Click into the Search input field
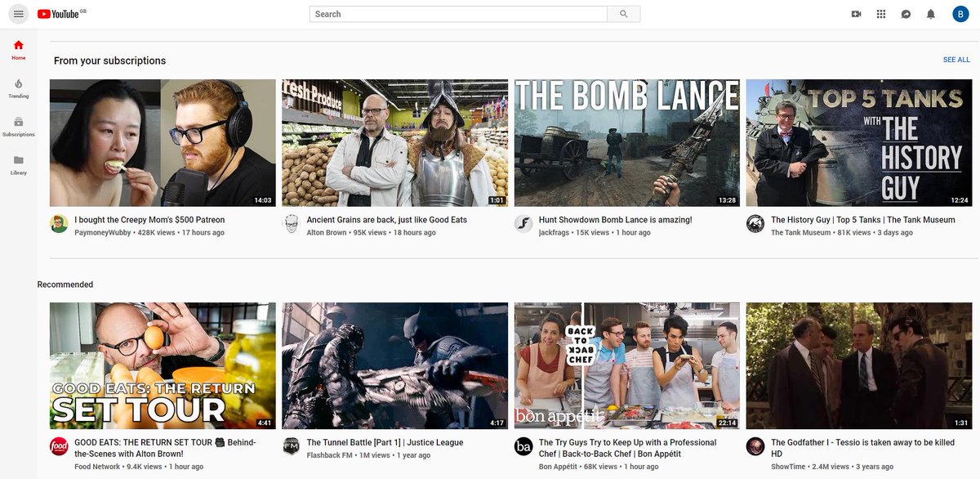Viewport: 980px width, 479px height. [458, 14]
